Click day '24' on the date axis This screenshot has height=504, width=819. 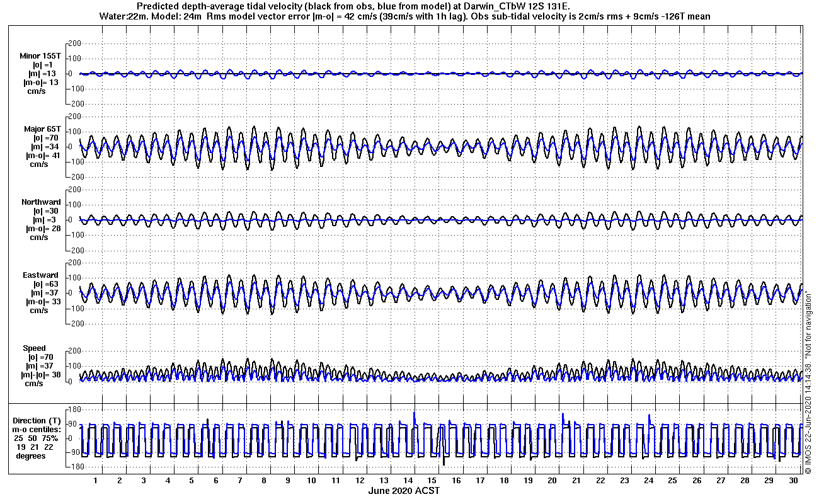[x=648, y=481]
